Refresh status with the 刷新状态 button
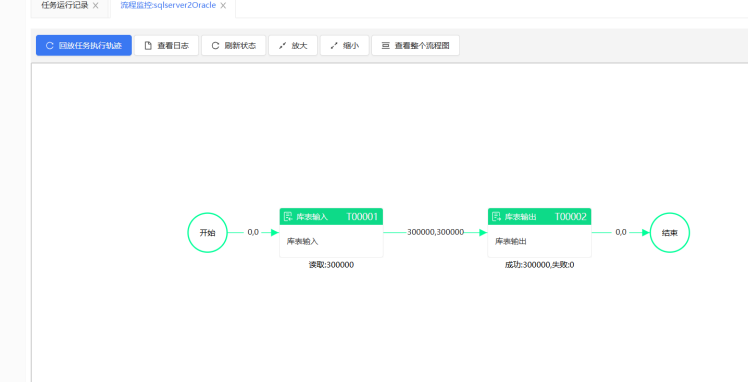Image resolution: width=748 pixels, height=383 pixels. click(233, 45)
